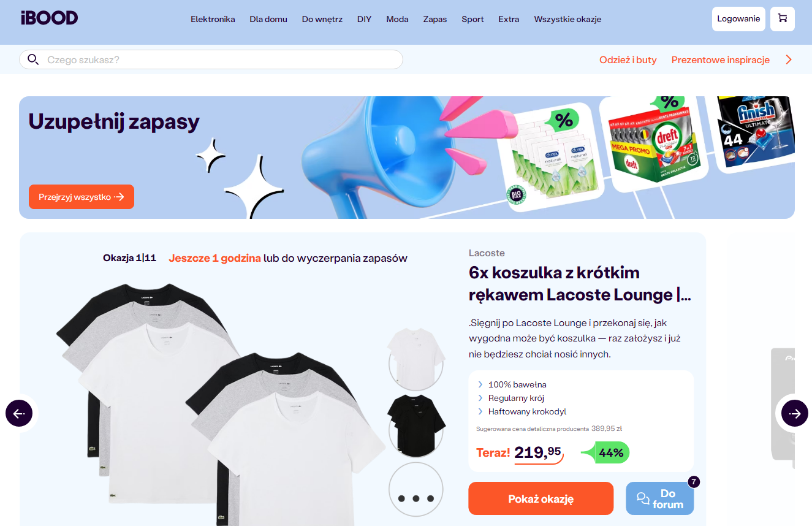Viewport: 812px width, 526px height.
Task: Expand more promo links chevron
Action: click(x=789, y=59)
